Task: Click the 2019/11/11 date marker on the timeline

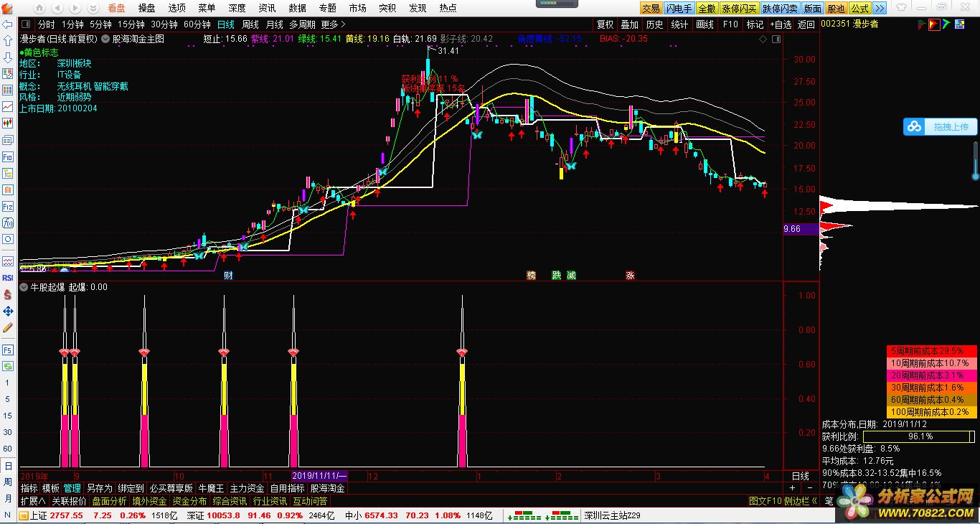Action: point(319,475)
